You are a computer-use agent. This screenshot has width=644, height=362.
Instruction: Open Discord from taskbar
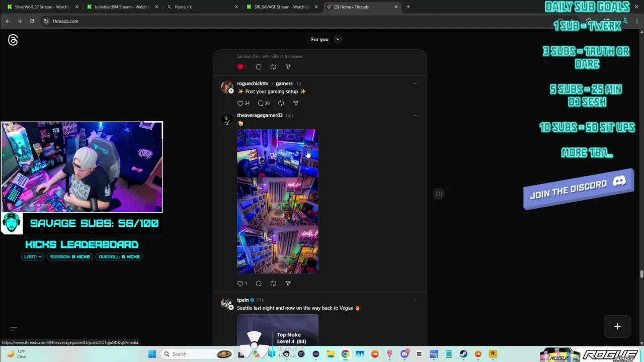(405, 354)
